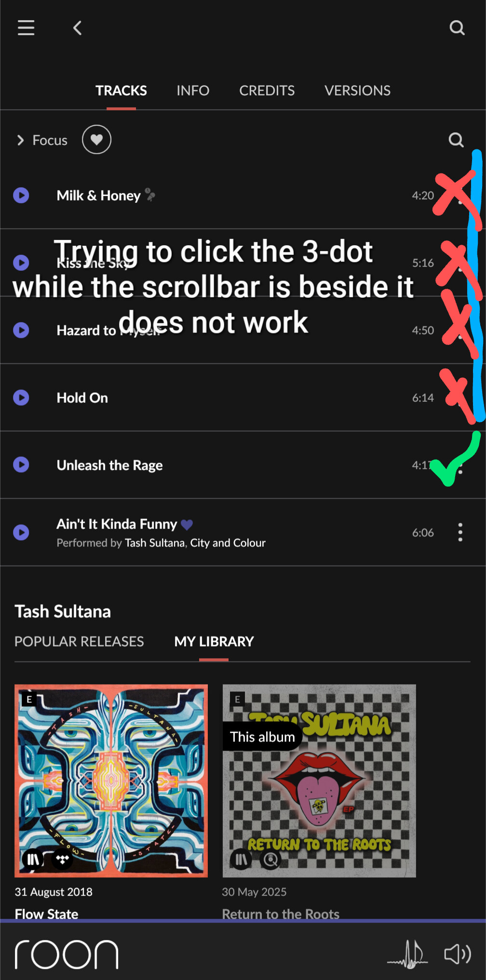Open the three-dot menu for Ain't It Kinda Funny
The image size is (486, 980).
pos(460,532)
